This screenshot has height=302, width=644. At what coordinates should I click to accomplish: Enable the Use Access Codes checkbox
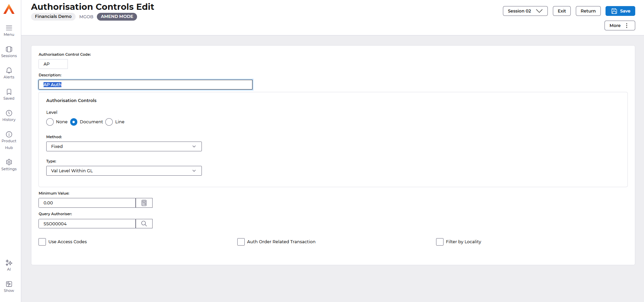42,242
